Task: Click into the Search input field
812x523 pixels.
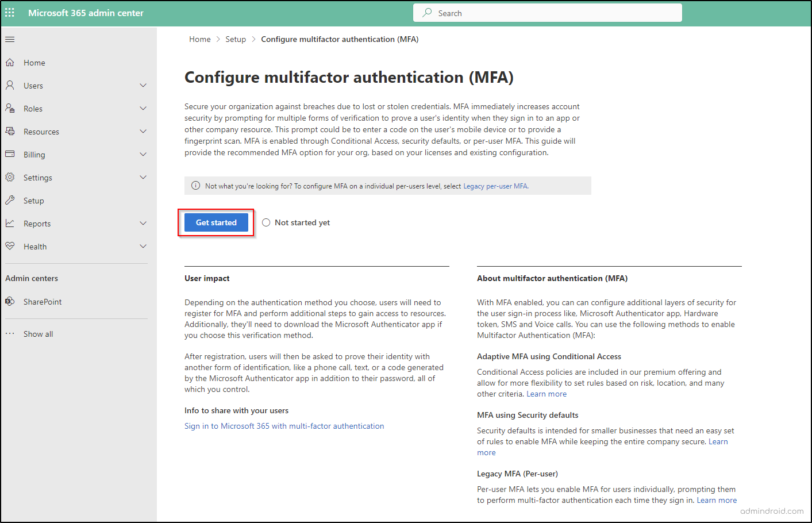Action: (548, 13)
